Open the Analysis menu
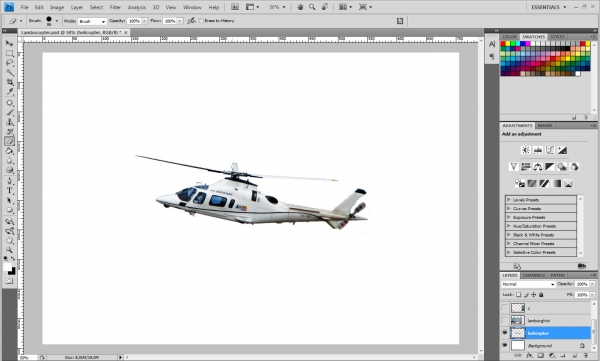The width and height of the screenshot is (600, 361). tap(137, 7)
